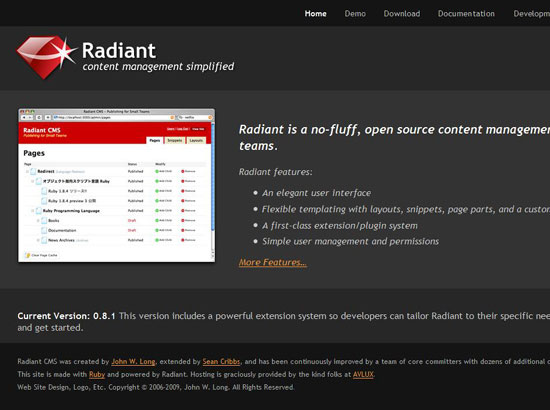Open the Documentation menu item
Image resolution: width=550 pixels, height=410 pixels.
pyautogui.click(x=466, y=14)
